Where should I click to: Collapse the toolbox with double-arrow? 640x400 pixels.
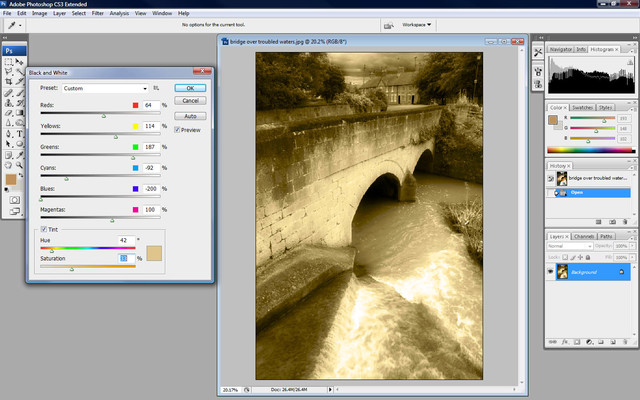click(5, 38)
